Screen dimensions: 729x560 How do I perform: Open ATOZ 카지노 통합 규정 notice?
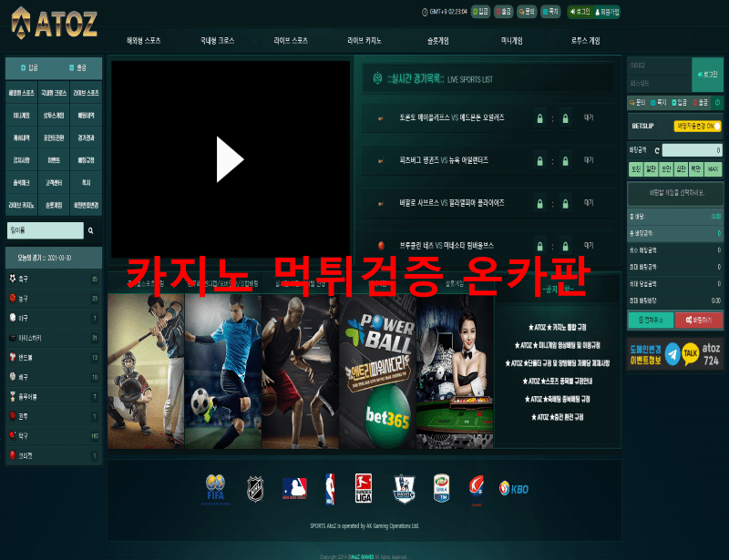pyautogui.click(x=557, y=327)
